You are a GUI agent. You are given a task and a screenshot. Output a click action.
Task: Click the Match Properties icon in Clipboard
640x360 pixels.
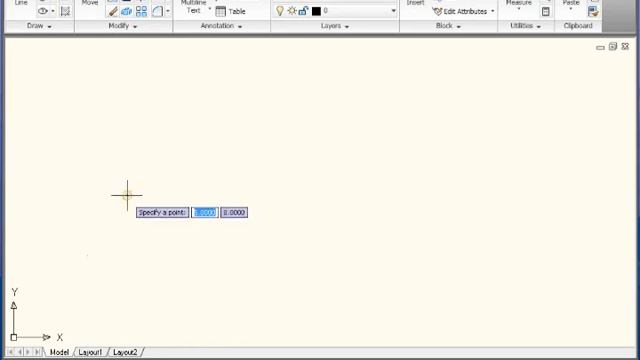click(x=593, y=12)
